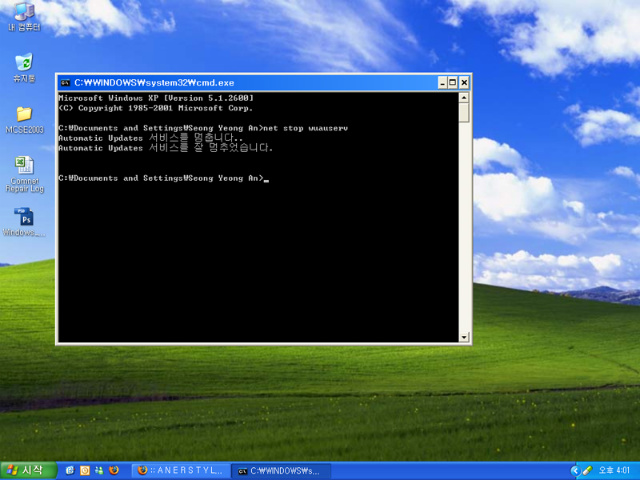The image size is (640, 480).
Task: Click the green pill icon in system tray
Action: pos(587,471)
